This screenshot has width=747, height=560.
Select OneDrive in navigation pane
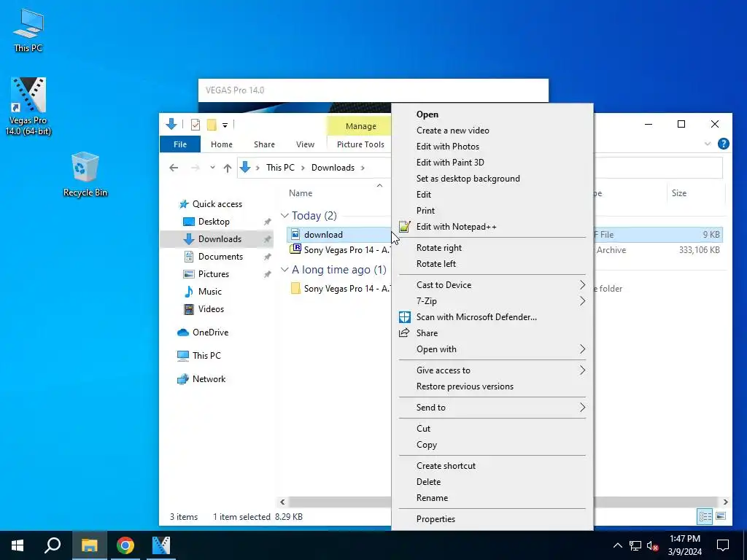[x=210, y=332]
